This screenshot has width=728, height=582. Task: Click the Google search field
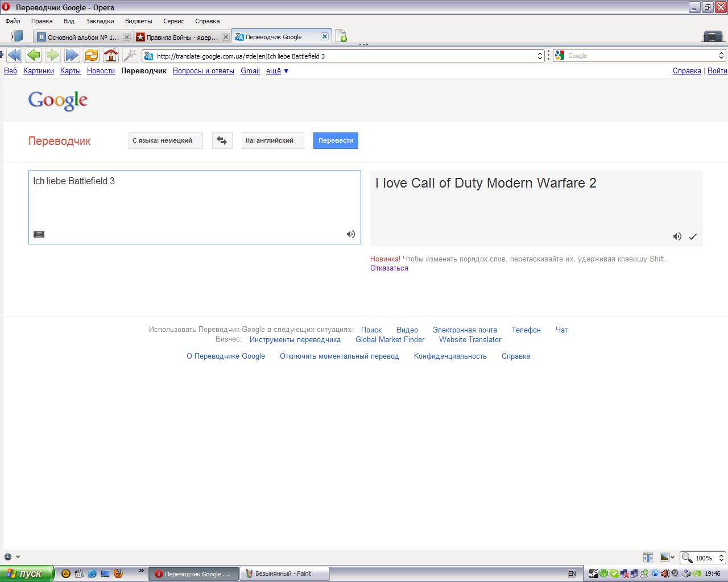640,56
